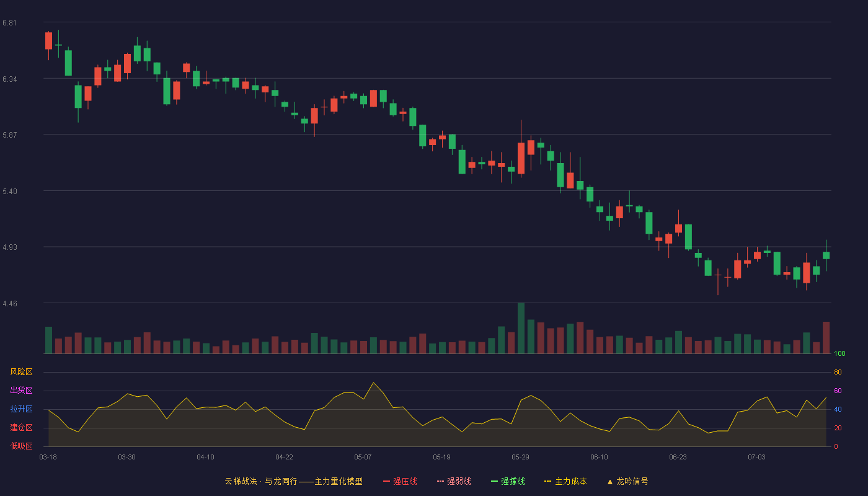Click the 05-29 date label

tap(520, 457)
